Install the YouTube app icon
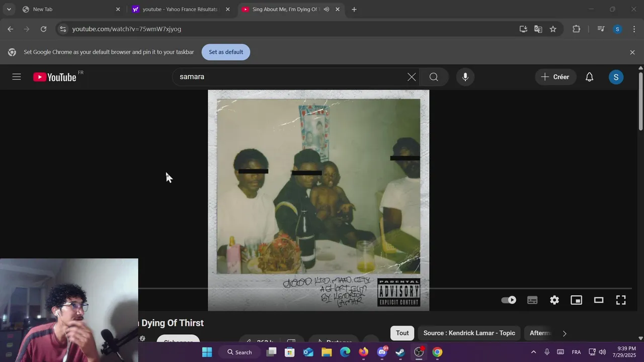Image resolution: width=644 pixels, height=362 pixels. 523,29
